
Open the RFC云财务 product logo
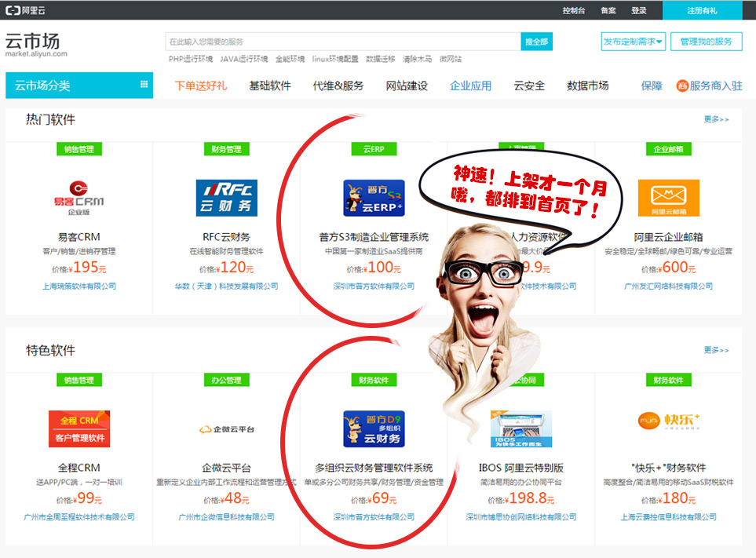click(226, 198)
